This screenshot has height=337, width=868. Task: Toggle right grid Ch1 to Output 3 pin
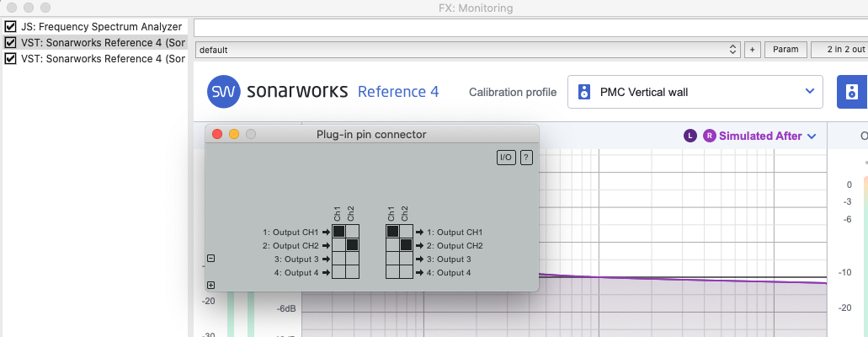[392, 259]
